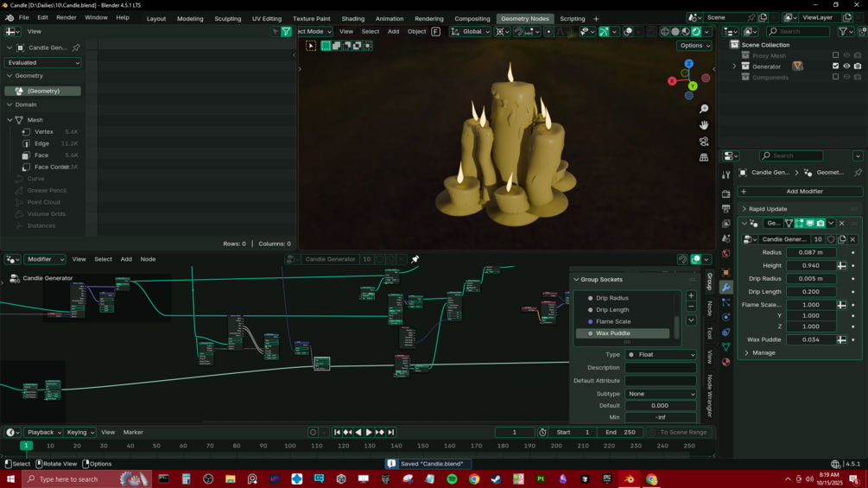Click the viewport pan hand icon
Viewport: 868px width, 488px height.
click(x=704, y=125)
